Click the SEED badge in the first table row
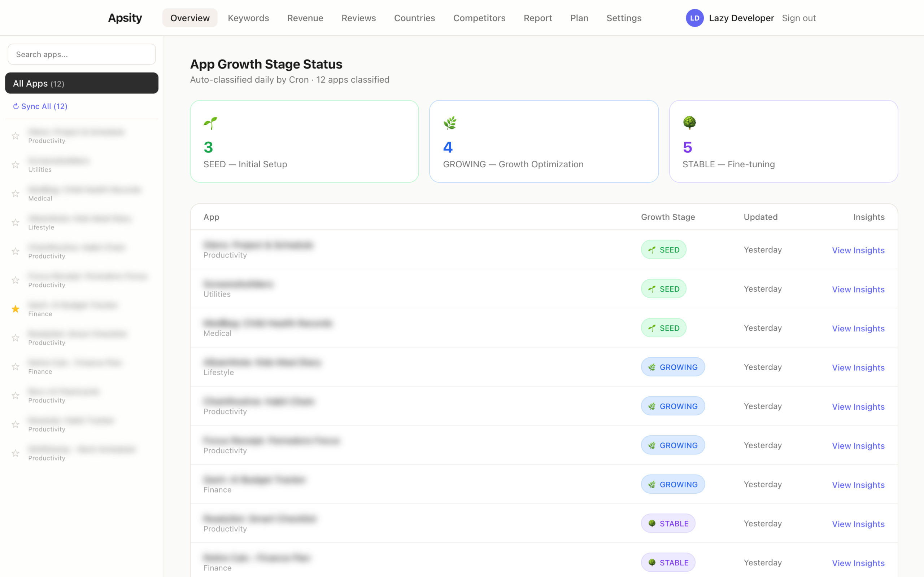 click(x=663, y=250)
